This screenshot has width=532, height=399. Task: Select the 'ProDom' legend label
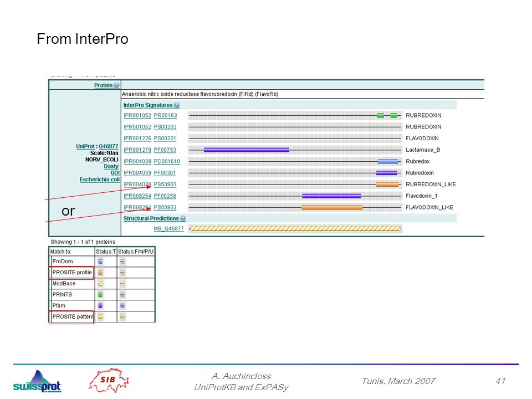tap(63, 262)
